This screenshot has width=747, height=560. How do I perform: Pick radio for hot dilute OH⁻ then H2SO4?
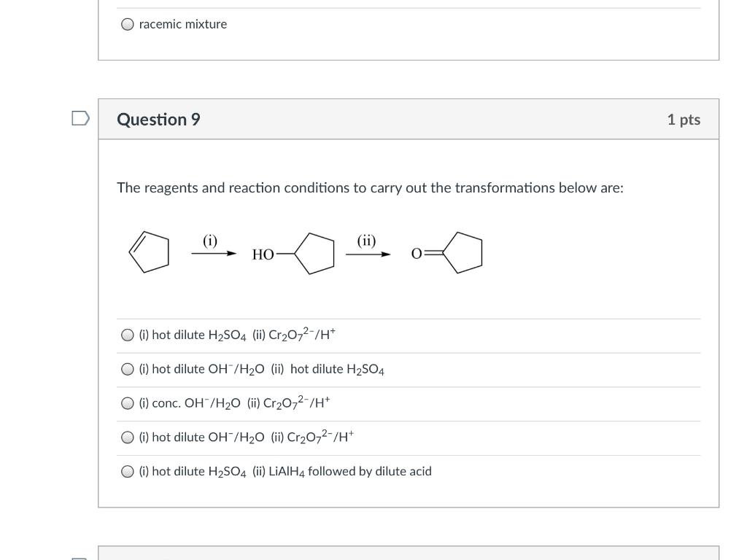[x=128, y=370]
